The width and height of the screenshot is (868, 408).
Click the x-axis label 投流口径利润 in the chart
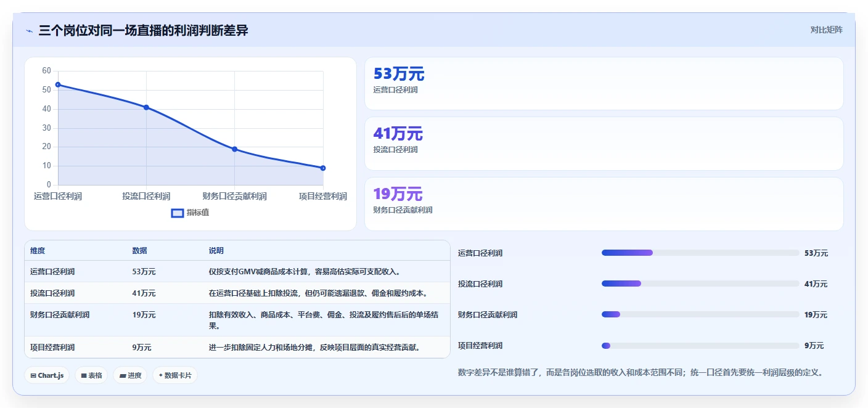[146, 197]
